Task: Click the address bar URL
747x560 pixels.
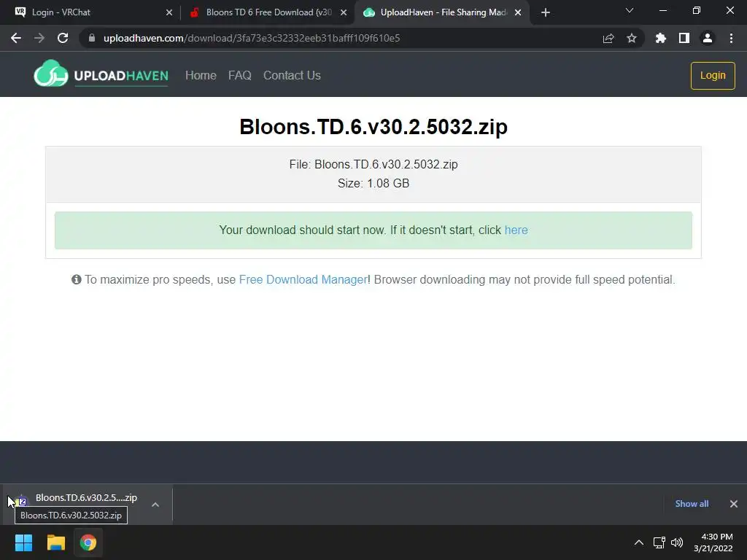Action: click(252, 38)
